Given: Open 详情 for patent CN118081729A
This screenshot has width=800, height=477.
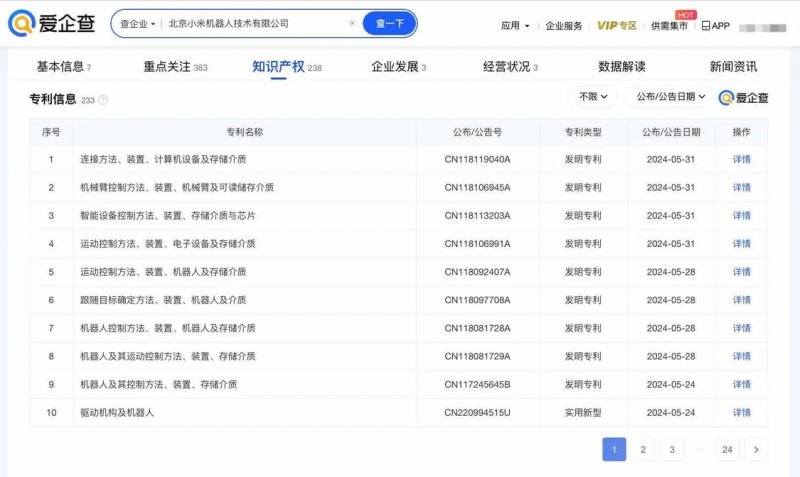Looking at the screenshot, I should (x=741, y=356).
